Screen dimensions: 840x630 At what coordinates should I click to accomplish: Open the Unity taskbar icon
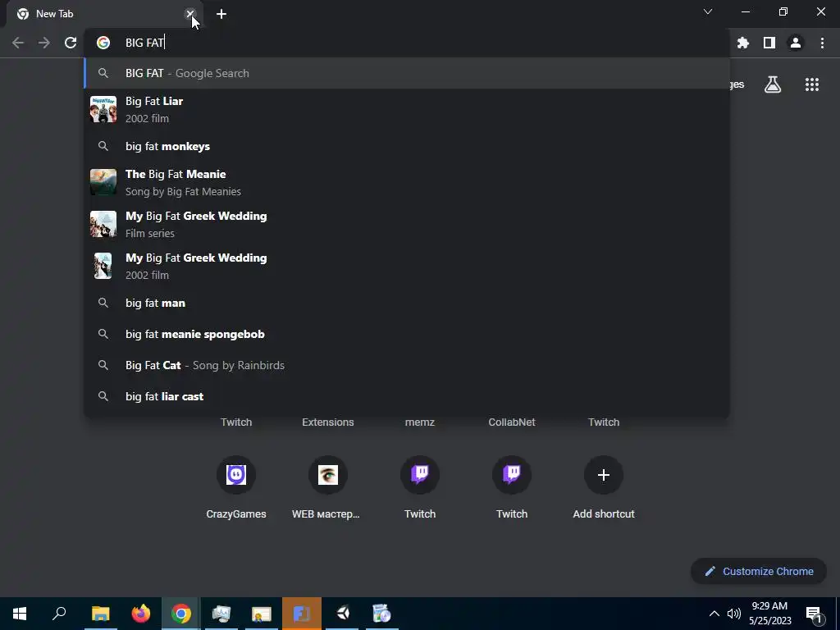point(343,614)
